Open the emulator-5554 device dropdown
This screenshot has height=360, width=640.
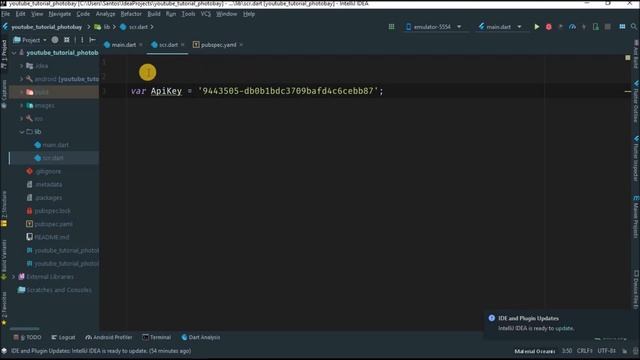(x=434, y=27)
